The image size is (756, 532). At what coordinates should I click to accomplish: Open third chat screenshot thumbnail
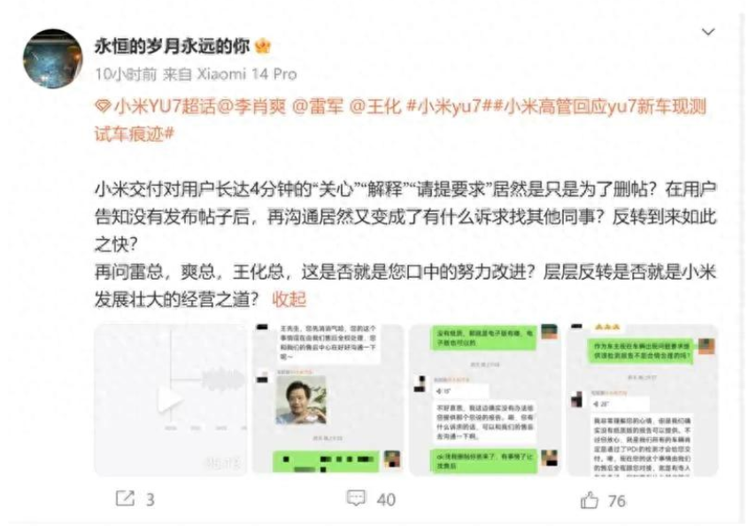coord(485,400)
